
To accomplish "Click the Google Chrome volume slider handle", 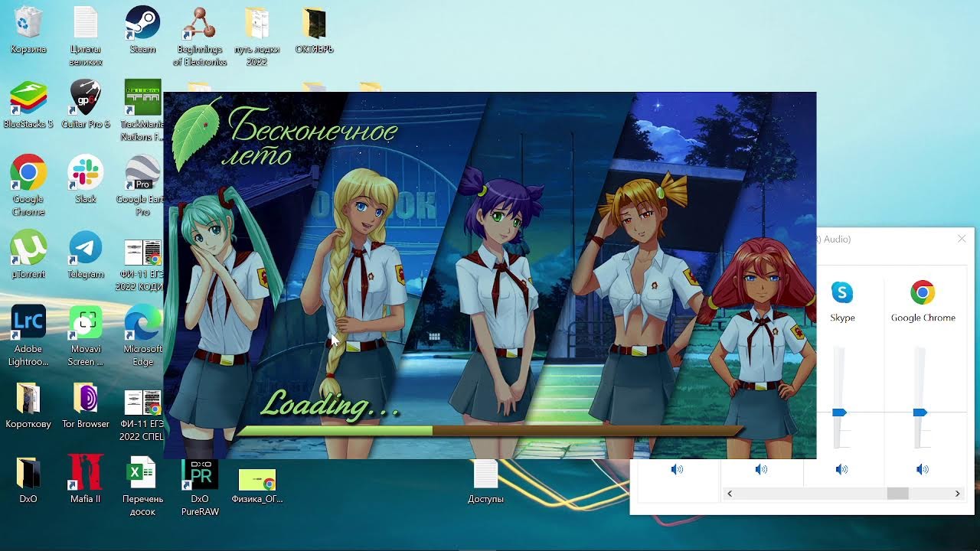I will 920,412.
